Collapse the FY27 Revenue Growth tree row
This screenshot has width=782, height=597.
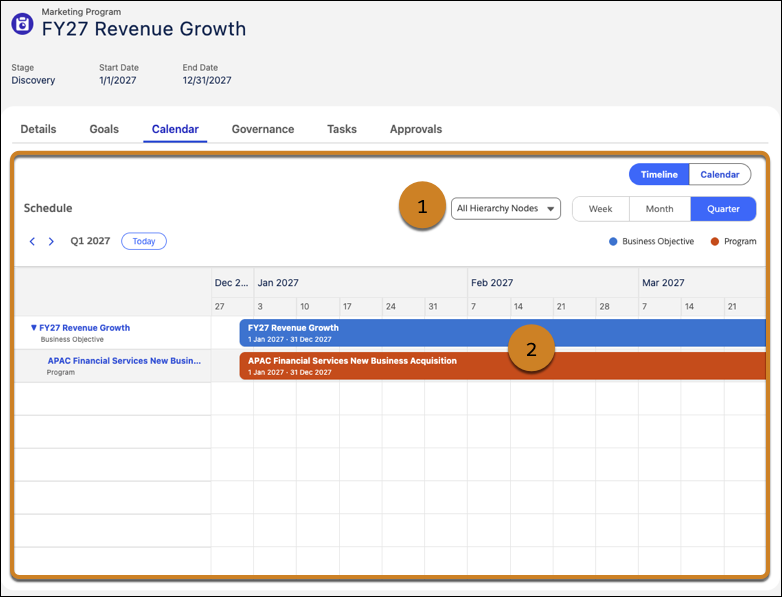33,328
